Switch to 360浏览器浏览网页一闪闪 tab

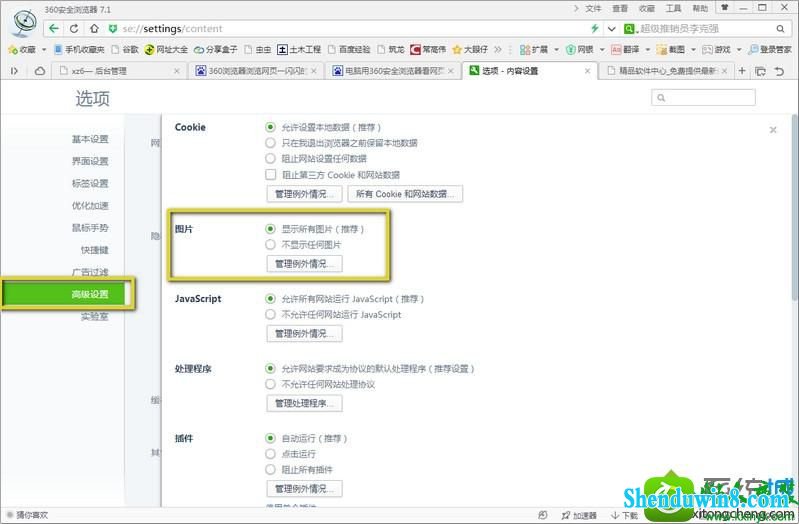[x=256, y=71]
